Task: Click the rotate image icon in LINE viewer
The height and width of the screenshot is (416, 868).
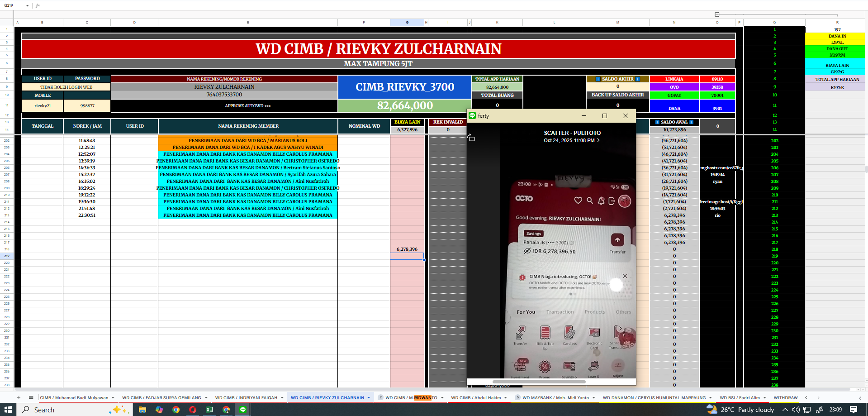Action: 471,138
